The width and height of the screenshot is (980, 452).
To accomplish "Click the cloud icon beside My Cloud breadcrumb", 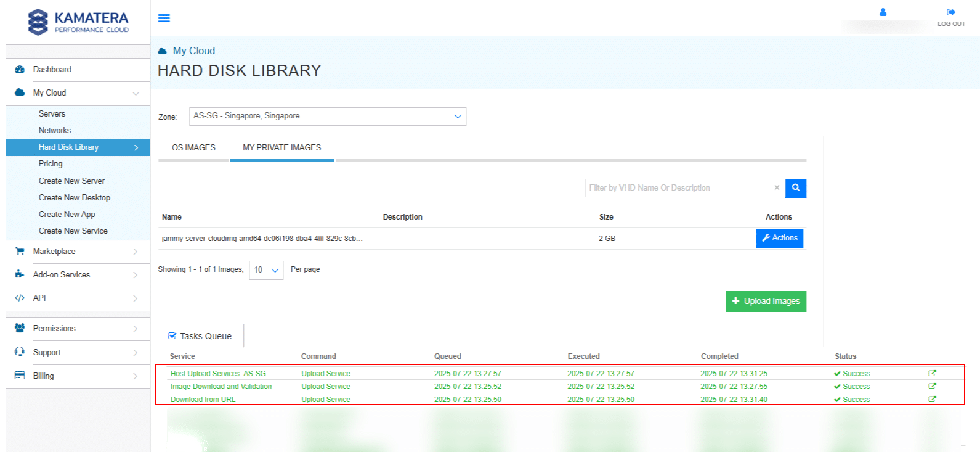I will point(163,51).
